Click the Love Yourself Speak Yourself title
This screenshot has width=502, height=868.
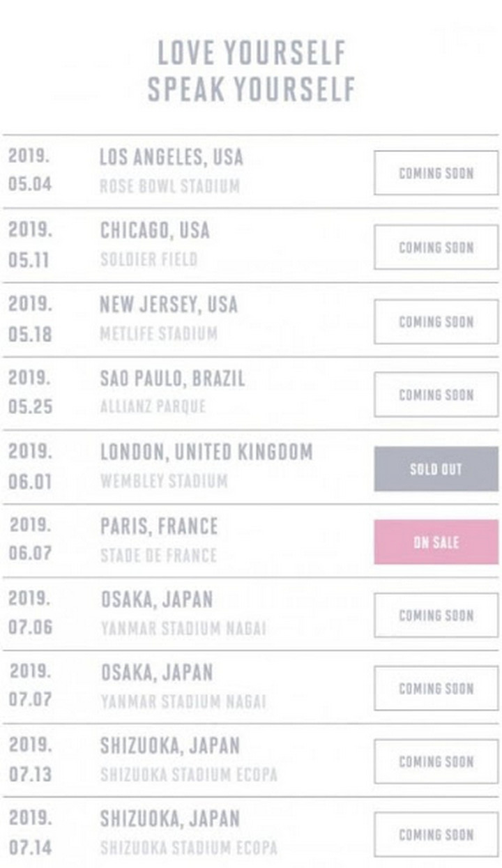251,71
